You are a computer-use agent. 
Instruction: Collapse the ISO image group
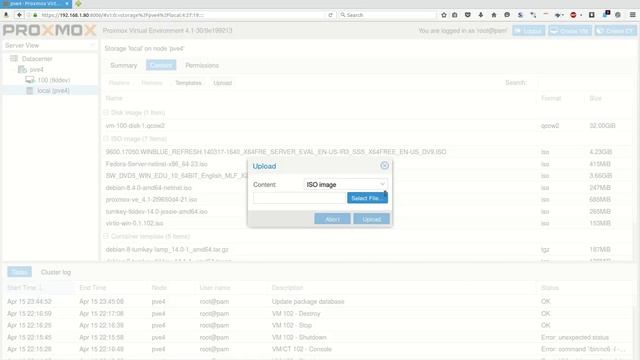(x=106, y=139)
